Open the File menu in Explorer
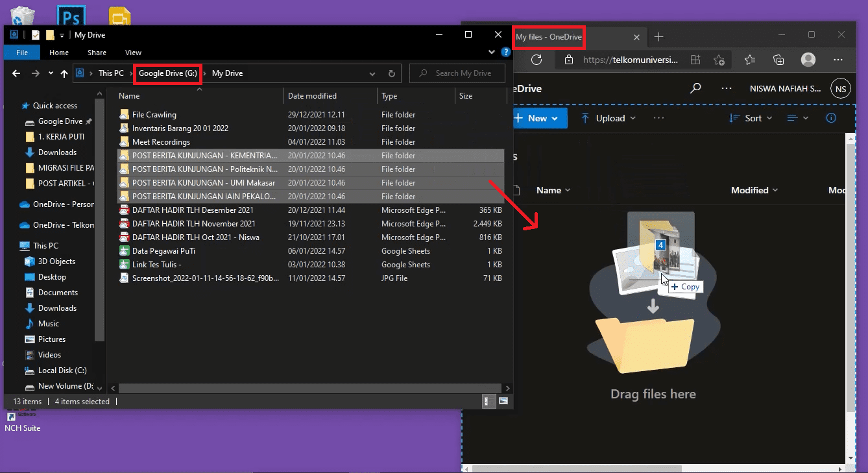 click(22, 53)
